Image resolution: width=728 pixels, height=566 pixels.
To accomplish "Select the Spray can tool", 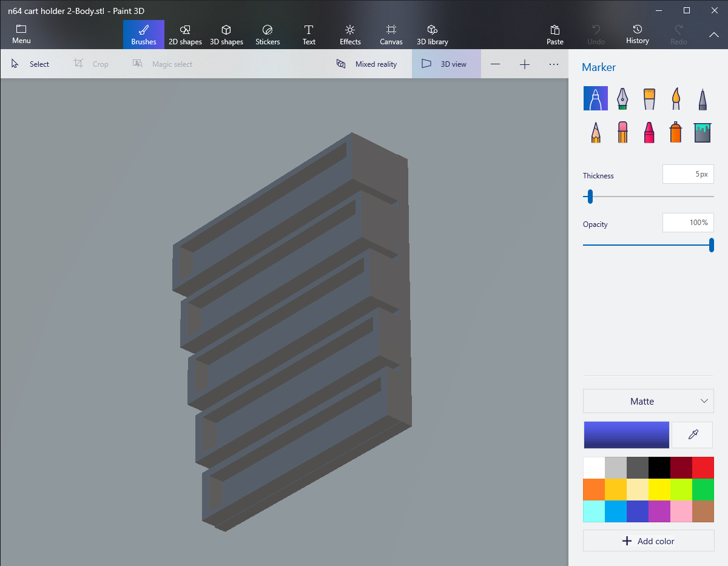I will pos(676,132).
